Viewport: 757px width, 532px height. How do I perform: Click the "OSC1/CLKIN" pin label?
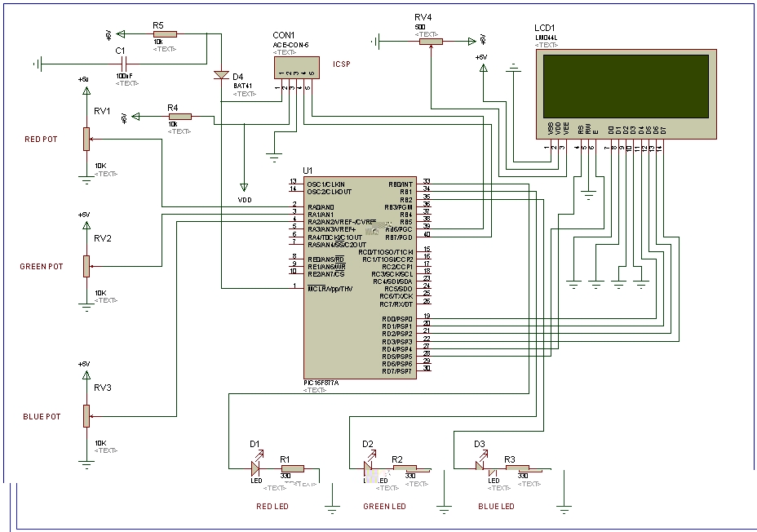click(x=325, y=184)
